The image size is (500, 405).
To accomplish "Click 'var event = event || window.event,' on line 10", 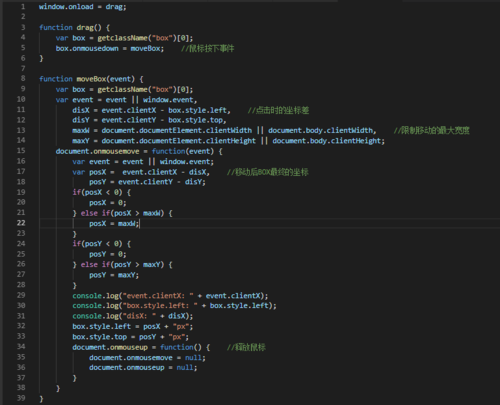I will click(x=126, y=100).
